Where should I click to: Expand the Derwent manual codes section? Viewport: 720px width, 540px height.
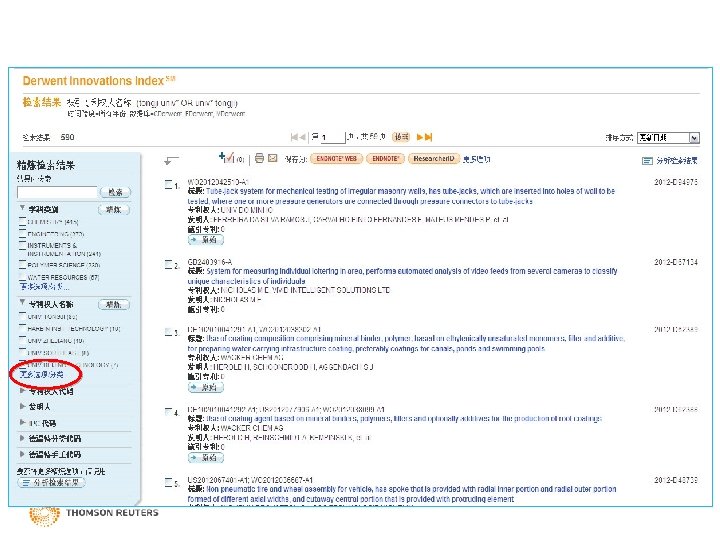coord(22,454)
